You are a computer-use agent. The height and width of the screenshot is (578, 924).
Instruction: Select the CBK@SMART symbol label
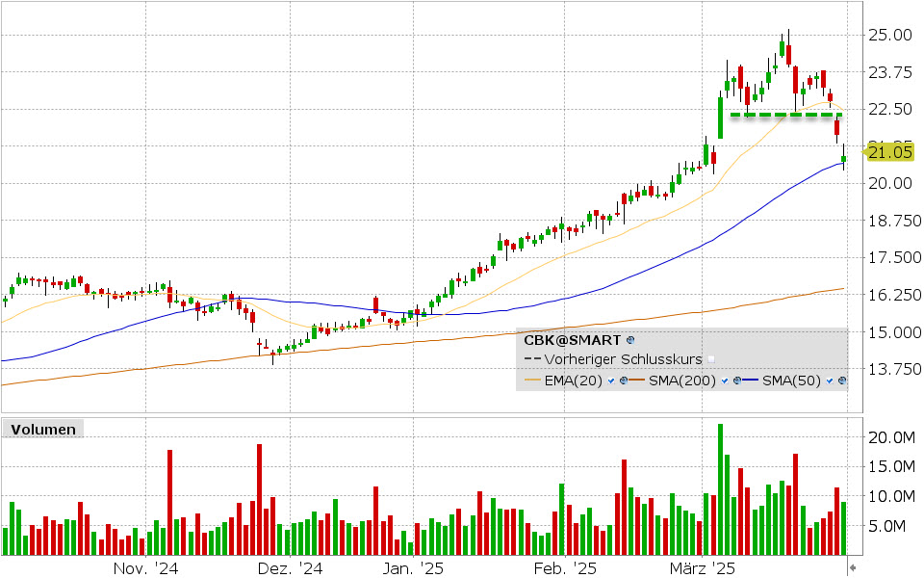point(572,340)
